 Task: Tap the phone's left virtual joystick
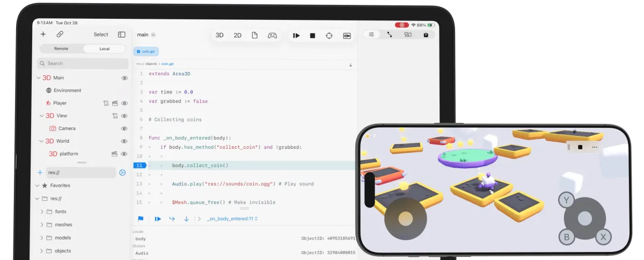click(x=406, y=219)
